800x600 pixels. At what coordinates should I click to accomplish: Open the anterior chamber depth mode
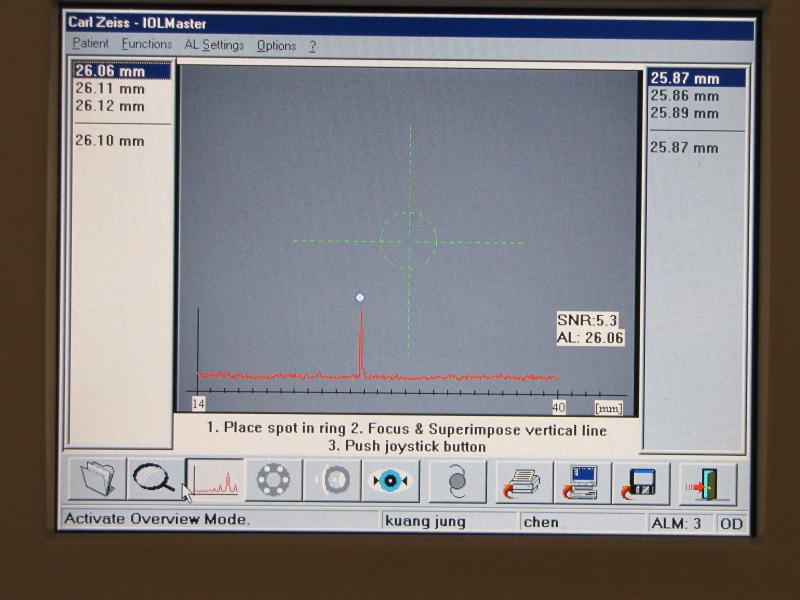332,481
